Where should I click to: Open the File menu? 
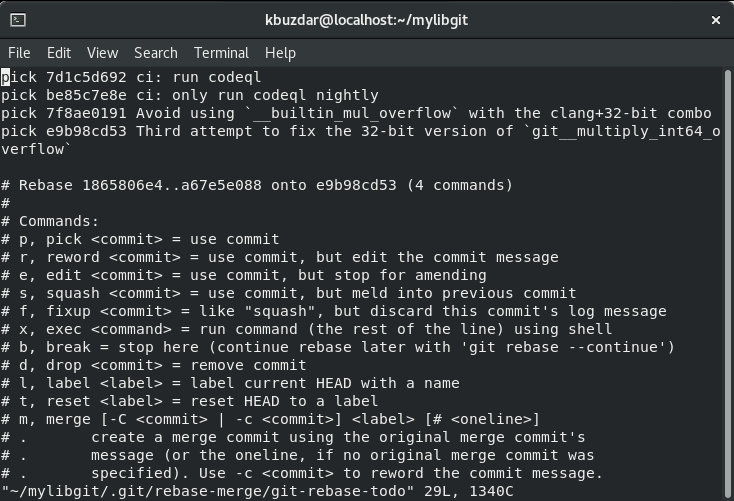(x=19, y=53)
